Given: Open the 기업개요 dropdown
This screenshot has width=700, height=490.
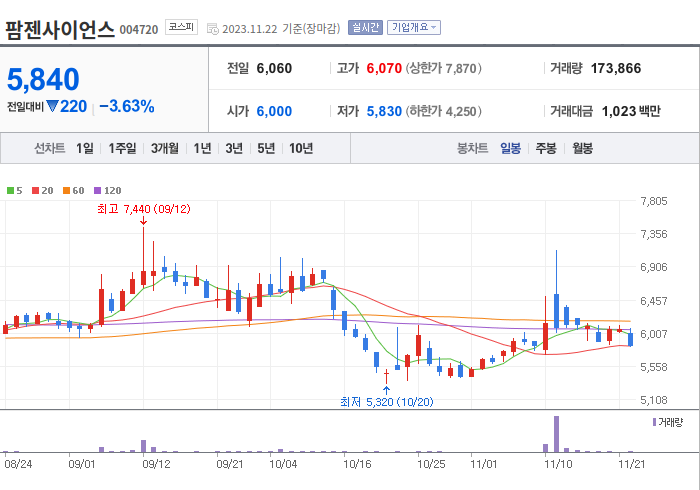Looking at the screenshot, I should [414, 28].
